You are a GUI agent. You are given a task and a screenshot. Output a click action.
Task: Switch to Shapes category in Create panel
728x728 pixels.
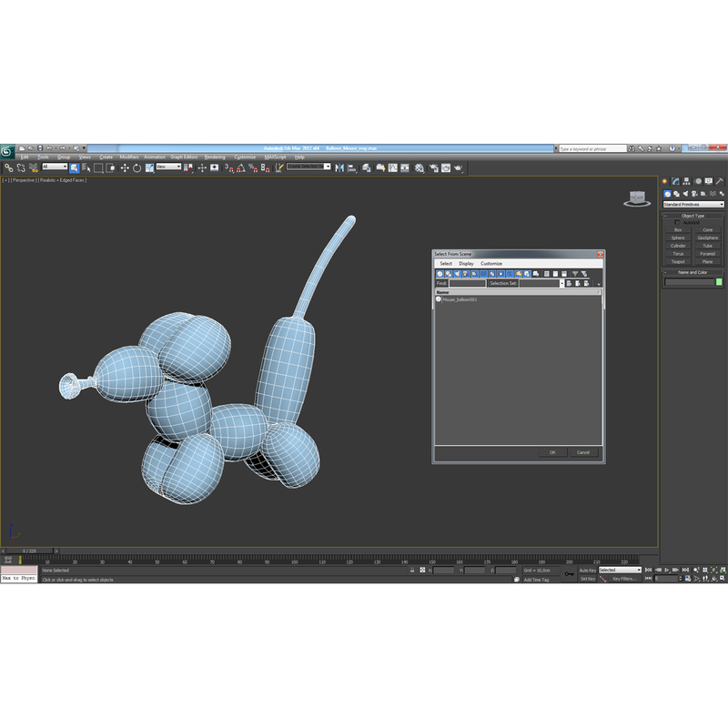coord(676,193)
